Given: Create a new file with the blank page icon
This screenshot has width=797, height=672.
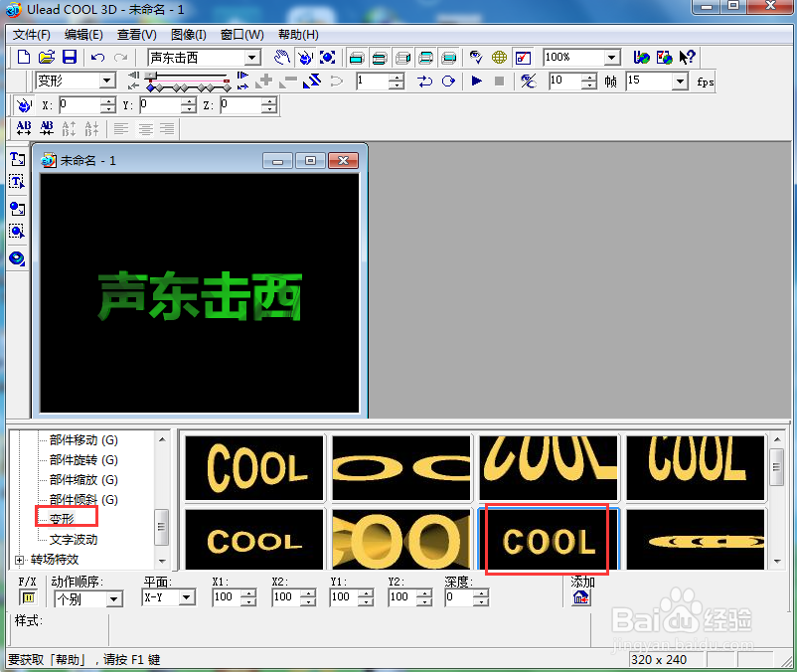Looking at the screenshot, I should click(x=24, y=57).
